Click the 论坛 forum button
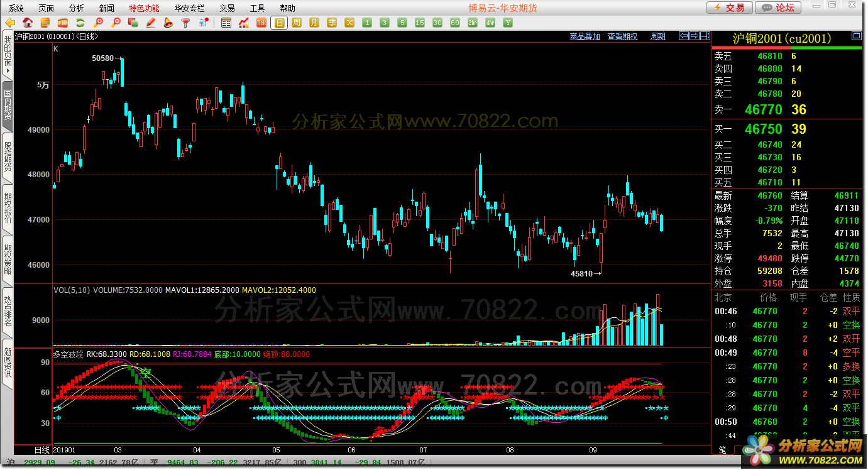The image size is (868, 470). click(778, 8)
